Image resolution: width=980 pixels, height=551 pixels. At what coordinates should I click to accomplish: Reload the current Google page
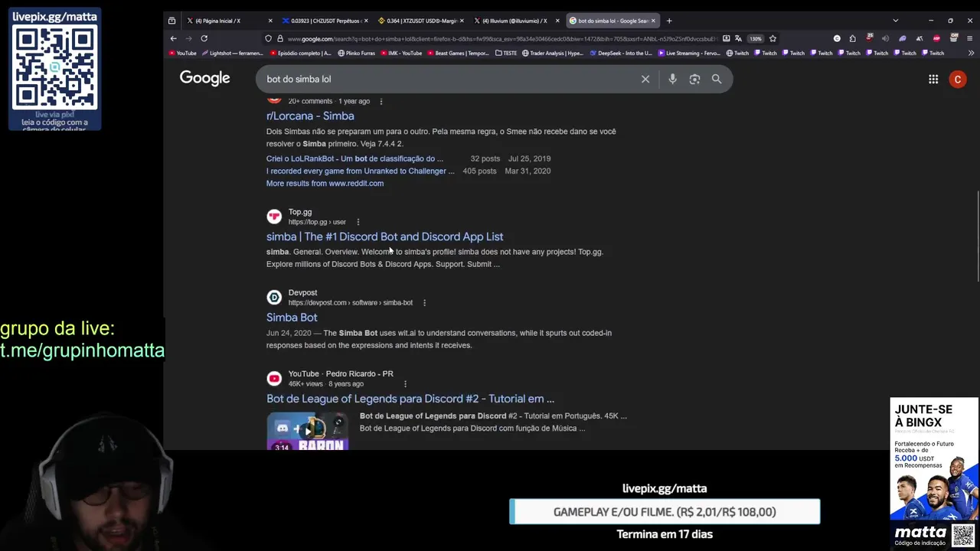[x=204, y=38]
